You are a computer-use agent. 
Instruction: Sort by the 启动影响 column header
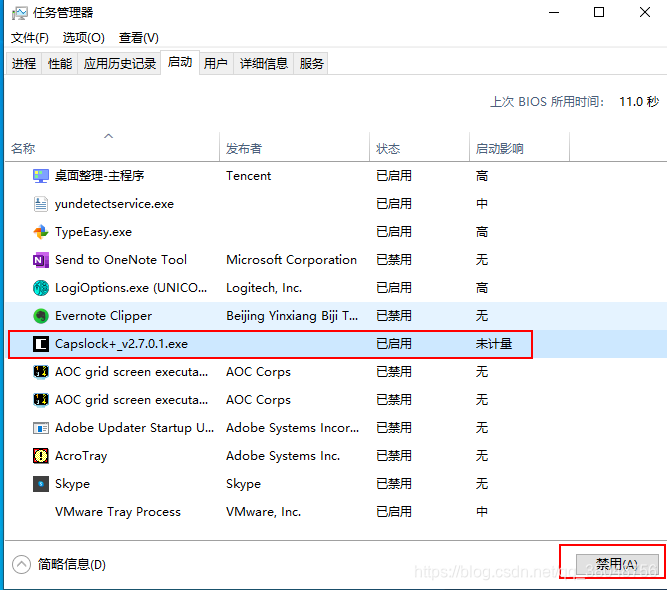coord(519,148)
